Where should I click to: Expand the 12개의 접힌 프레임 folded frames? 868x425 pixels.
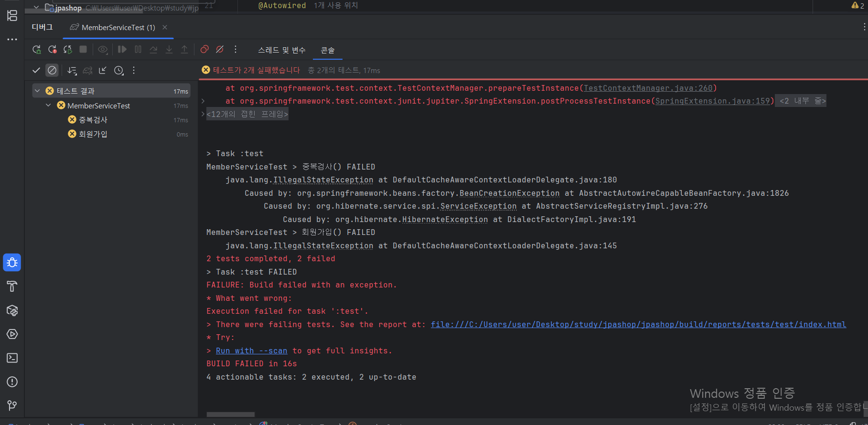pos(247,114)
